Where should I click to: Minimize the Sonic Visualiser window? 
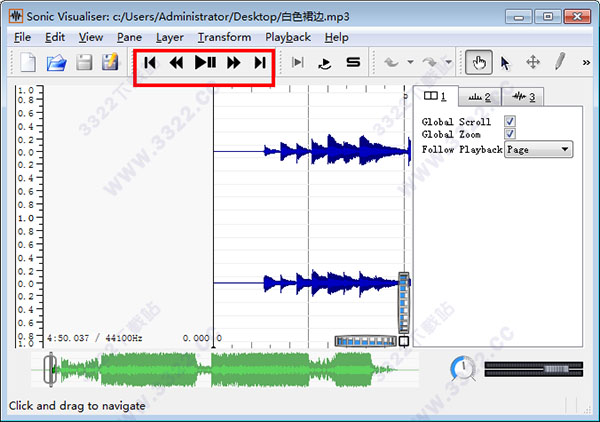tap(518, 17)
